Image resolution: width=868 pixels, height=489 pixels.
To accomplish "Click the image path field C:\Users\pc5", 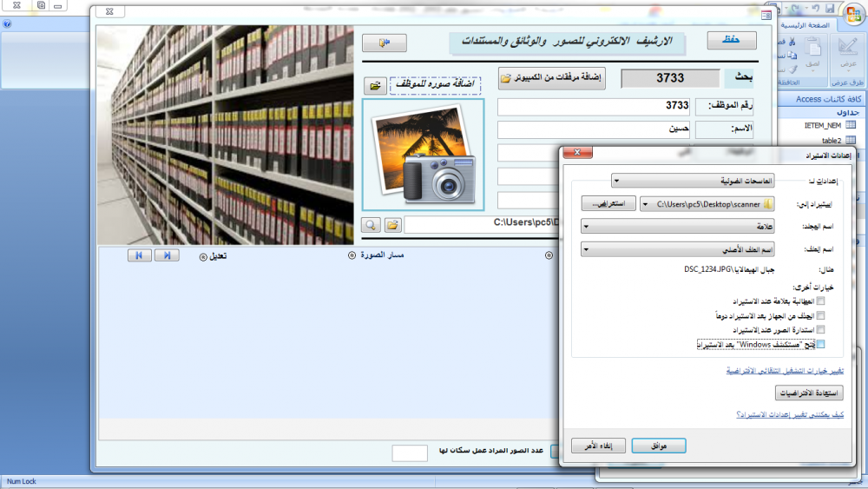I will 482,224.
